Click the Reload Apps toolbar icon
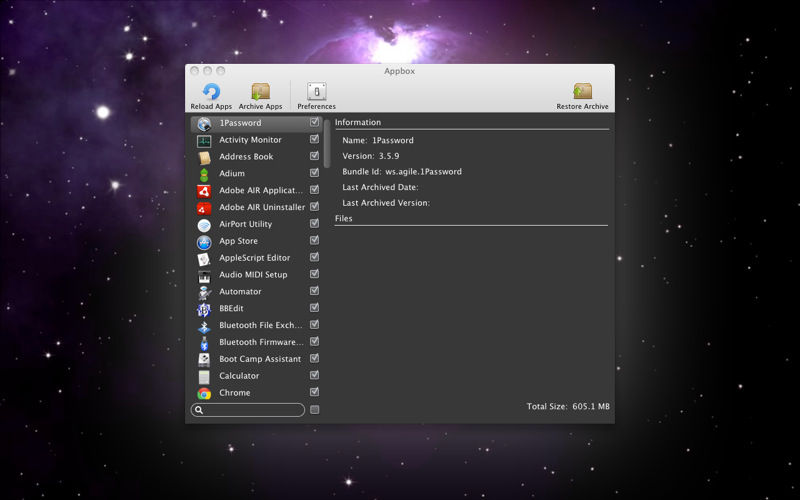800x500 pixels. 211,92
